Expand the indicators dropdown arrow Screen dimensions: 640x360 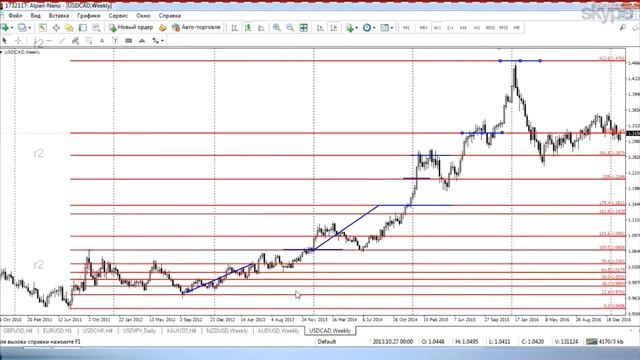(356, 28)
